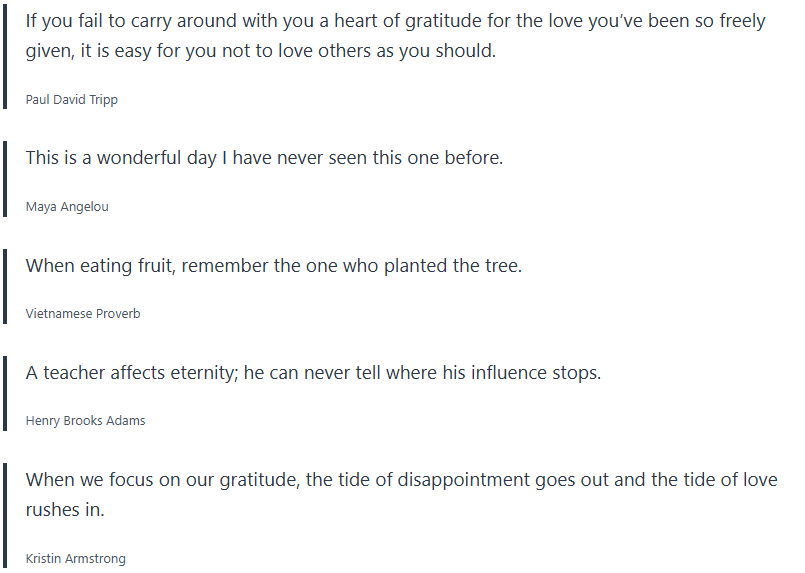Click the "This is a wonderful day" quote
805x573 pixels.
pos(264,158)
